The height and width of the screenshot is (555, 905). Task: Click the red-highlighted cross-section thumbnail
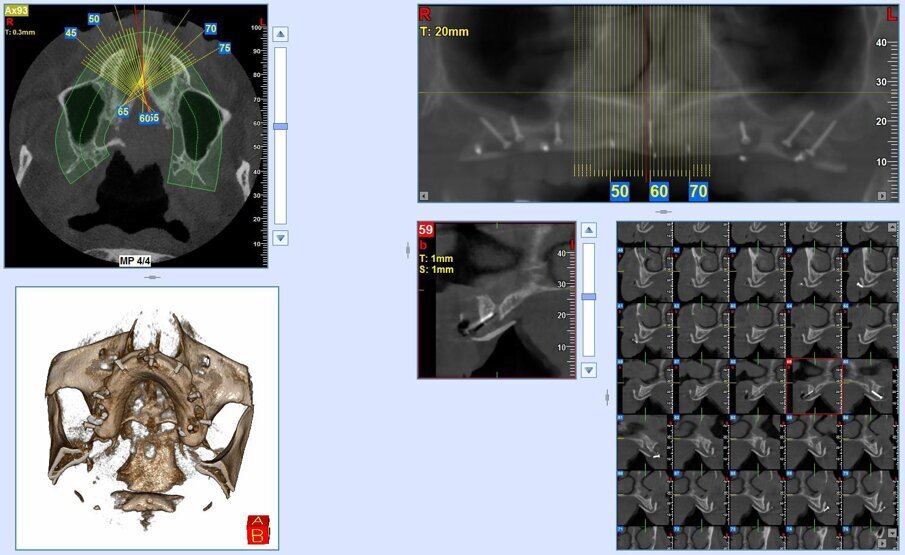coord(816,387)
